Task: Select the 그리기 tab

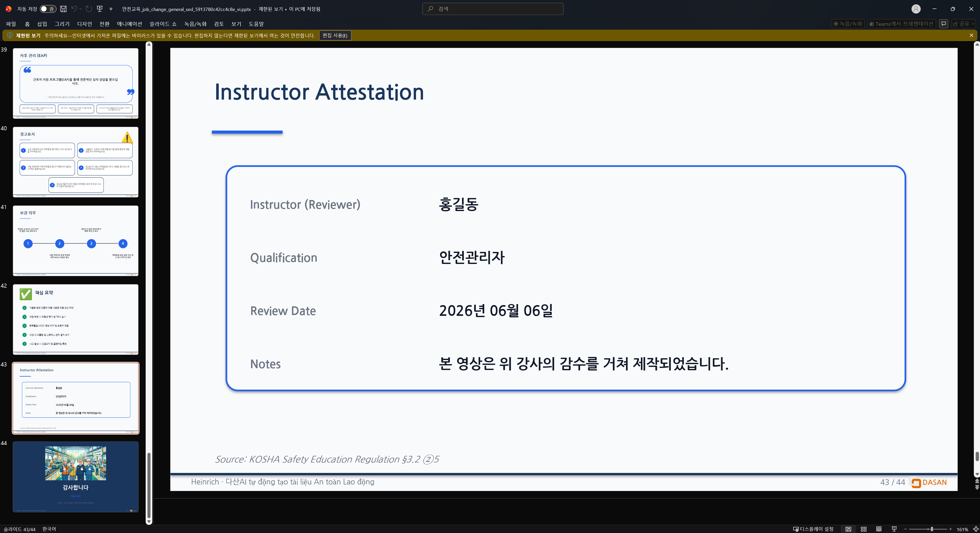Action: [62, 24]
